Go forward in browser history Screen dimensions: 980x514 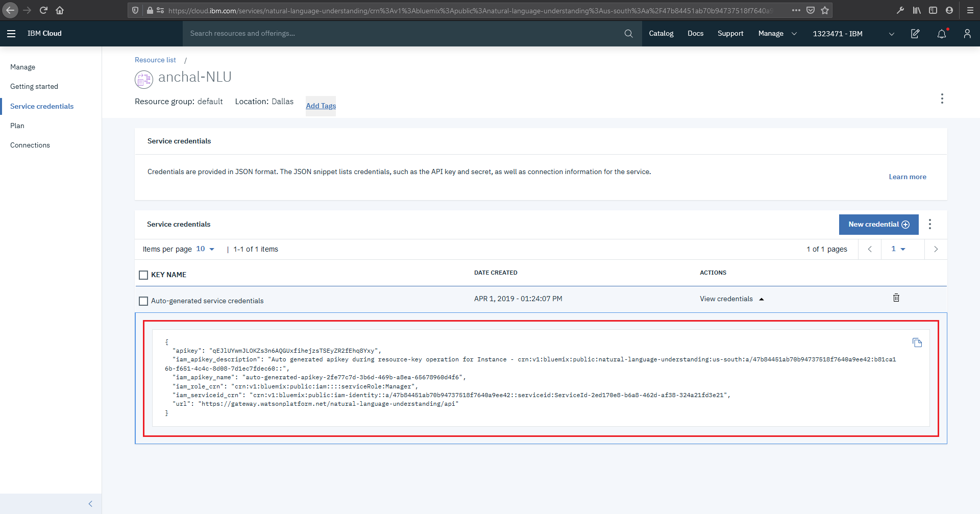(x=27, y=10)
